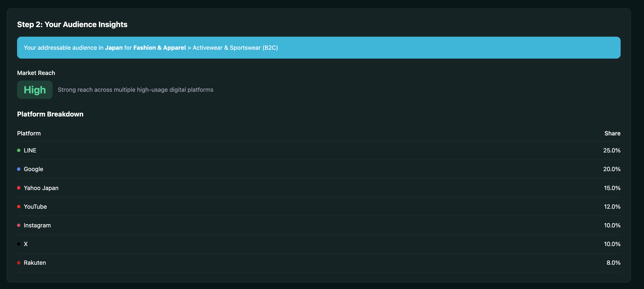The height and width of the screenshot is (289, 644).
Task: Click the Step 2 Your Audience Insights heading
Action: (x=72, y=24)
